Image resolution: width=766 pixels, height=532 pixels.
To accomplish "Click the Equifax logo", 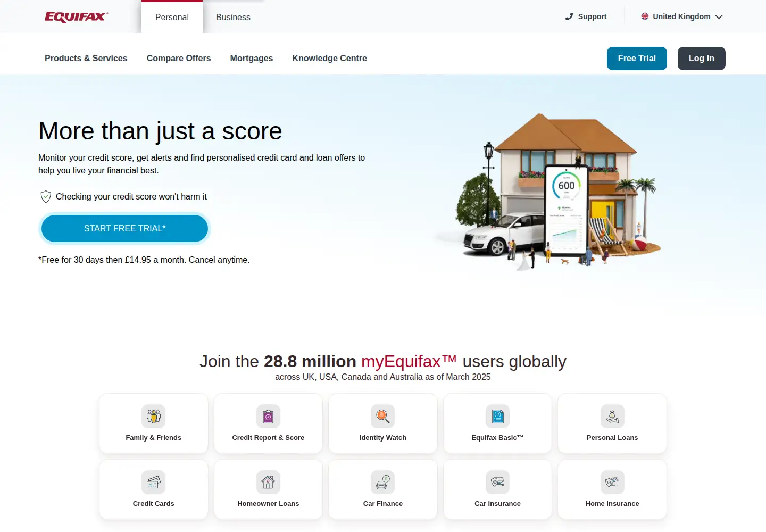I will [x=77, y=17].
